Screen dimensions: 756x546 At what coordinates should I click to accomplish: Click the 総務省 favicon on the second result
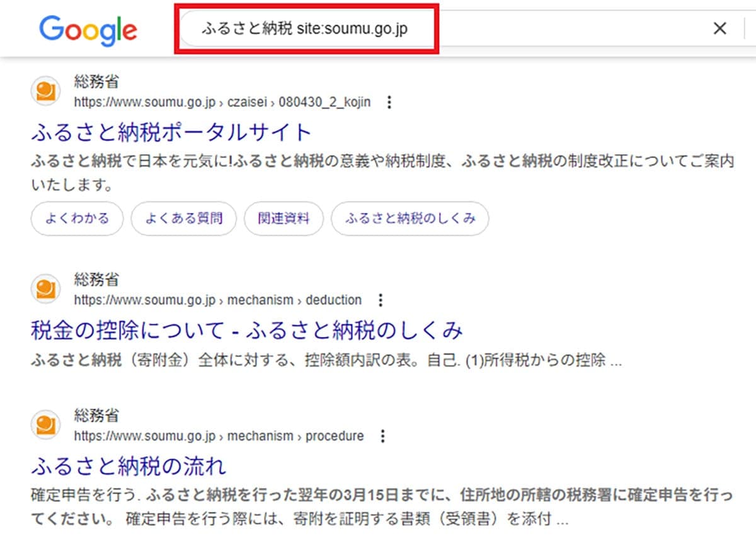pos(44,288)
